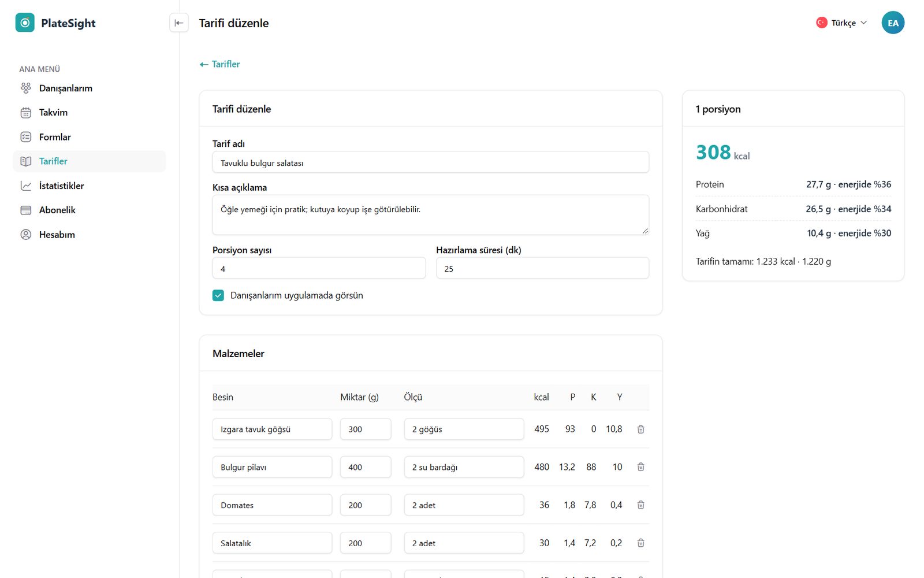Click the Yağ '10,4 g' value
Viewport: 924px width, 578px height.
point(819,233)
